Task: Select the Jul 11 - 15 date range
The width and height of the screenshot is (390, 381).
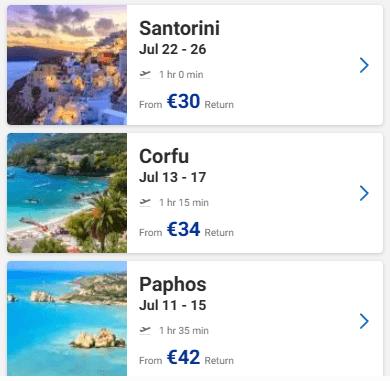Action: coord(173,305)
